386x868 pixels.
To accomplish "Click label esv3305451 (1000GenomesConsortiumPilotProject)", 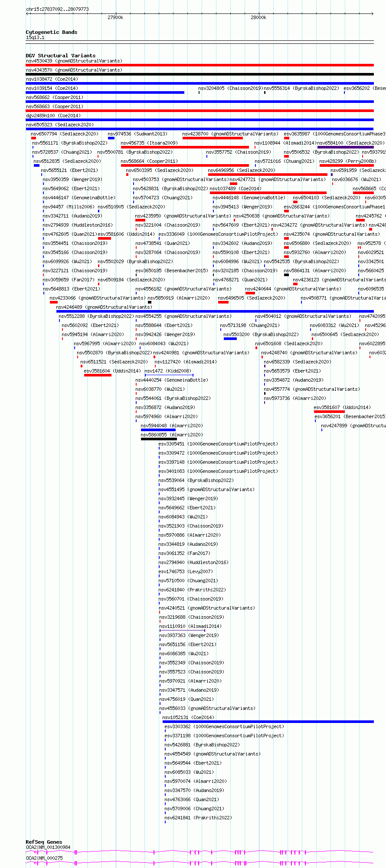I will (x=219, y=444).
